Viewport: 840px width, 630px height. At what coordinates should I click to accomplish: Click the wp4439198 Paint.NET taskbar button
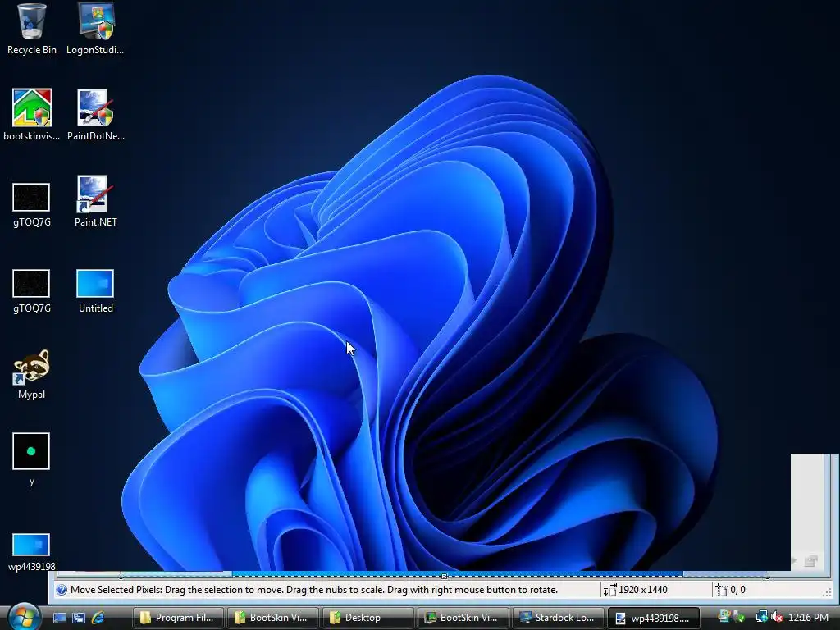(x=654, y=618)
